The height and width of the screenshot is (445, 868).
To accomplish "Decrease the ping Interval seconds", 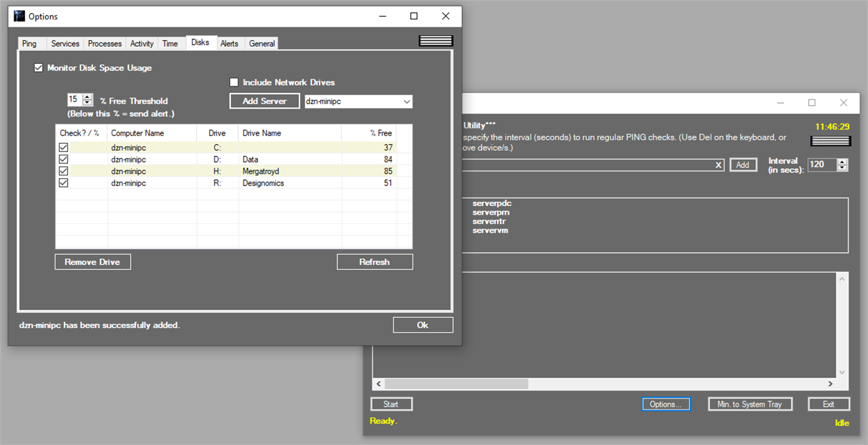I will [842, 168].
